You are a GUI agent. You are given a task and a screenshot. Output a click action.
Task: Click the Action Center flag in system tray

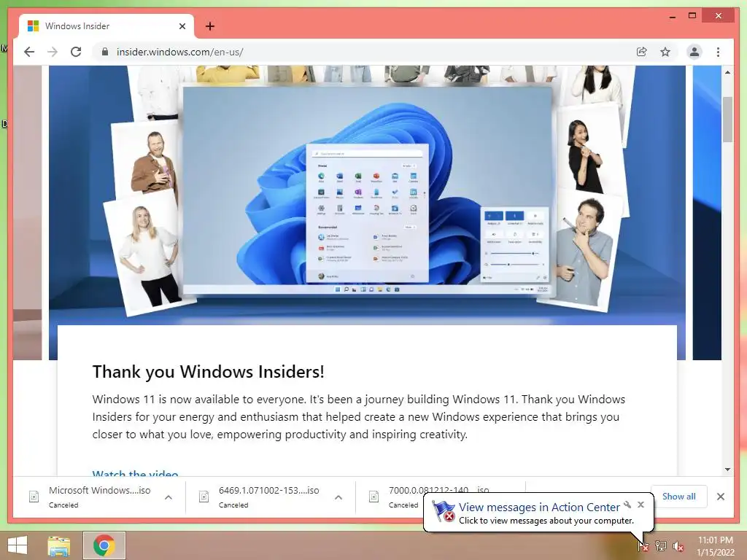click(x=643, y=546)
